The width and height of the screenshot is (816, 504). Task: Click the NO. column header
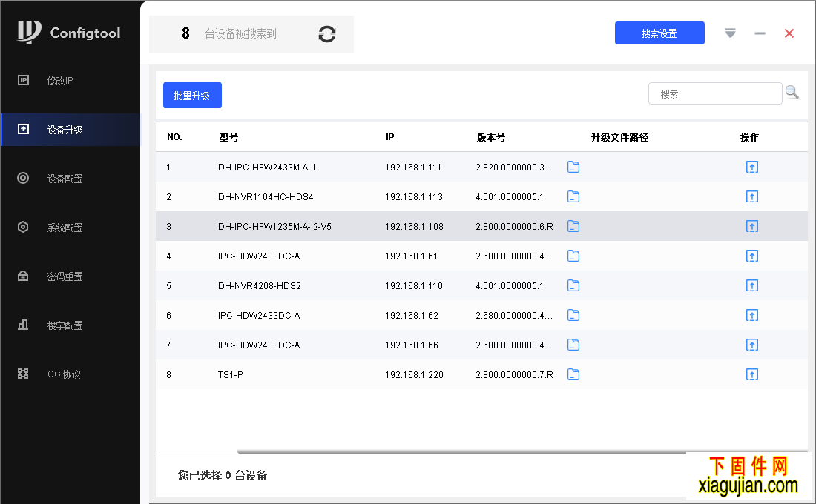pos(174,137)
